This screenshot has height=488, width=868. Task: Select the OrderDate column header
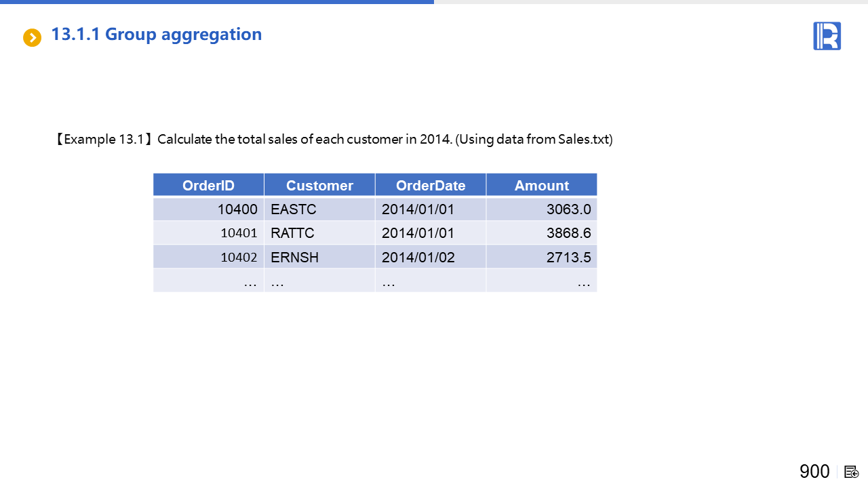[x=431, y=185]
